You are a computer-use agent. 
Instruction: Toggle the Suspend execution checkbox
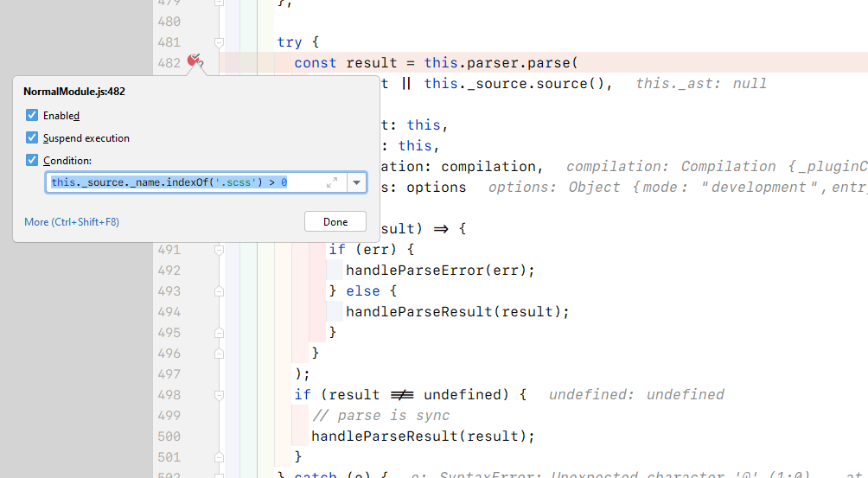coord(32,137)
